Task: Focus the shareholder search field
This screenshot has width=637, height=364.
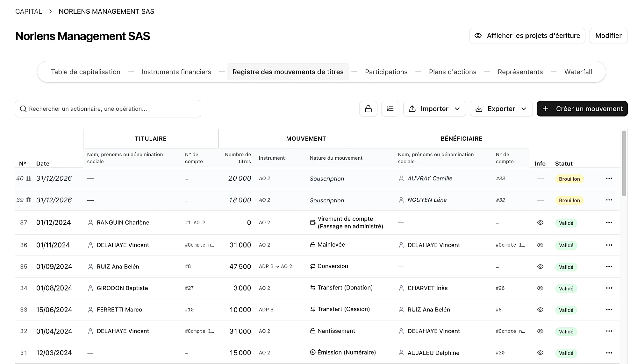Action: (x=108, y=109)
